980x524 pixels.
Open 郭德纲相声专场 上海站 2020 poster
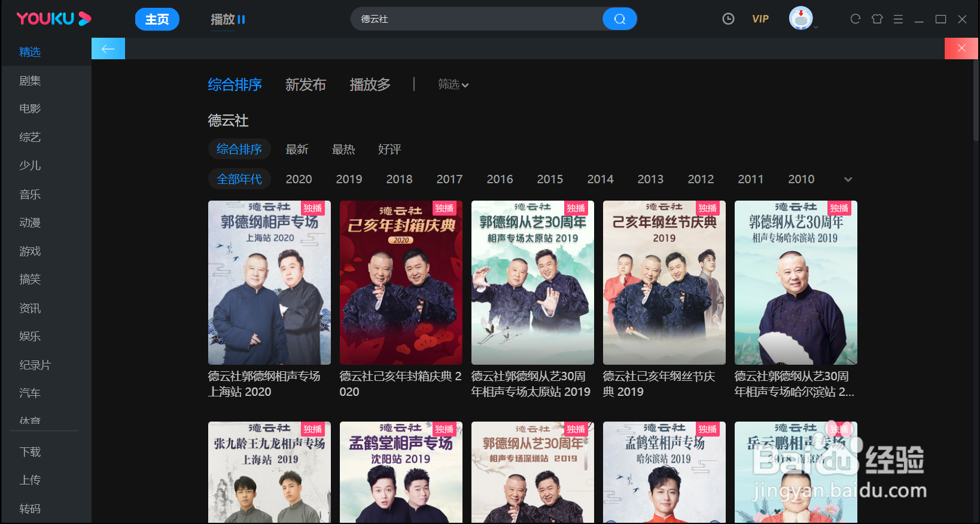[x=269, y=283]
